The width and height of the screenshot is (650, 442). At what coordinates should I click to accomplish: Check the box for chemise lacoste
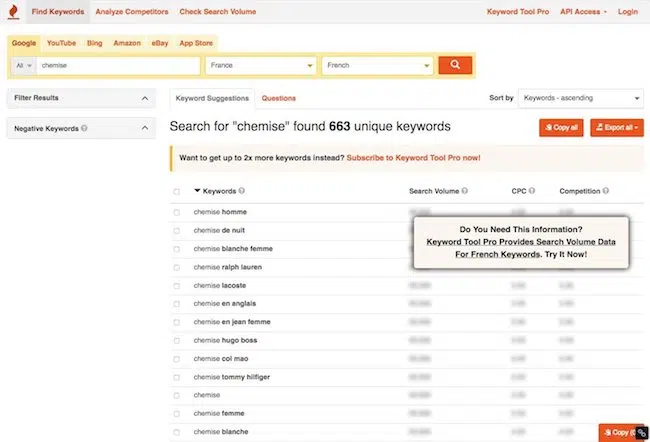coord(177,286)
